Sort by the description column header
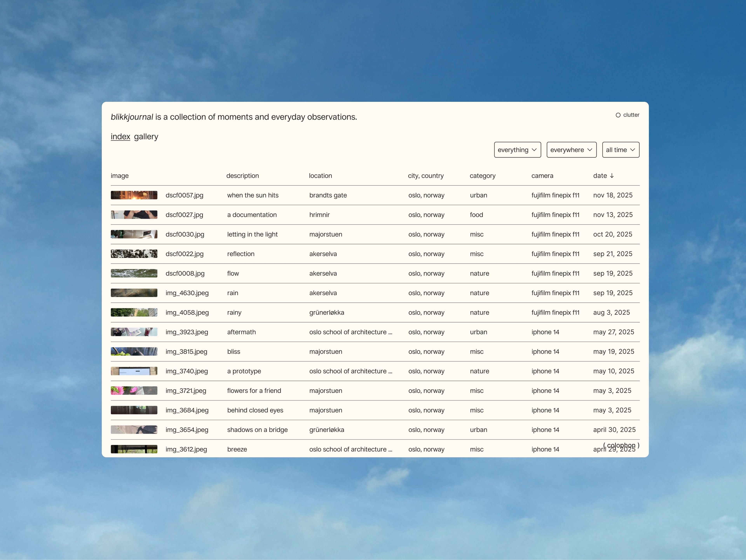Screen dimensions: 746x560 [242, 176]
